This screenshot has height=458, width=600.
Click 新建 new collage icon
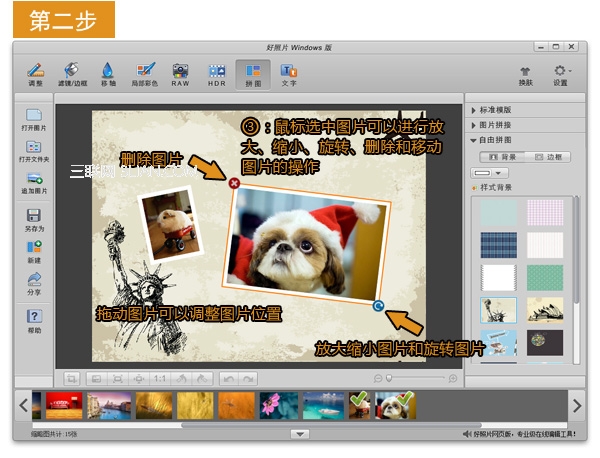coord(34,252)
